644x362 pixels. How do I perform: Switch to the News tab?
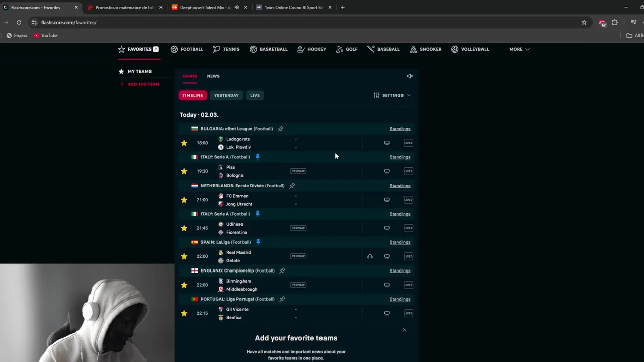(213, 76)
